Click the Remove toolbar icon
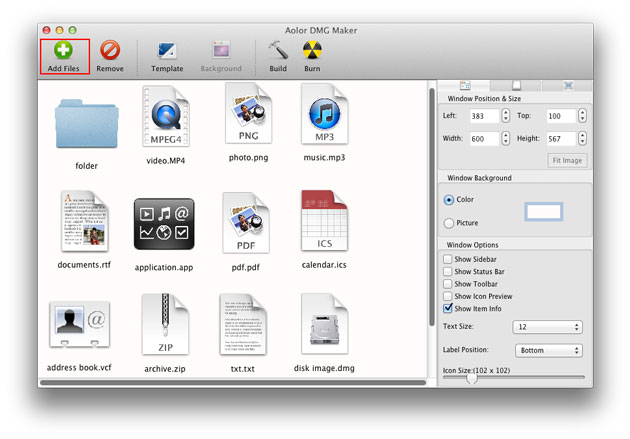Screen dimensions: 630x439 [110, 50]
